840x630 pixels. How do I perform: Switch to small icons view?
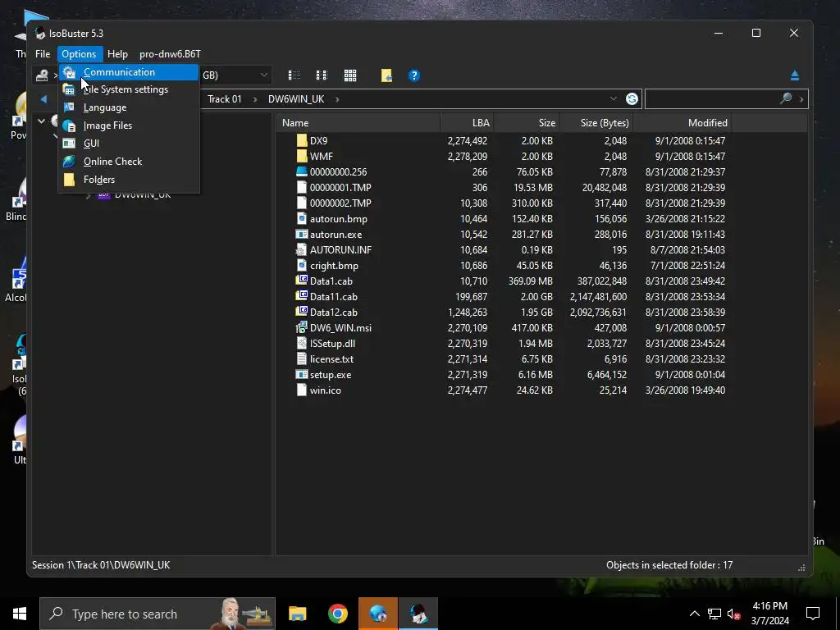click(322, 75)
